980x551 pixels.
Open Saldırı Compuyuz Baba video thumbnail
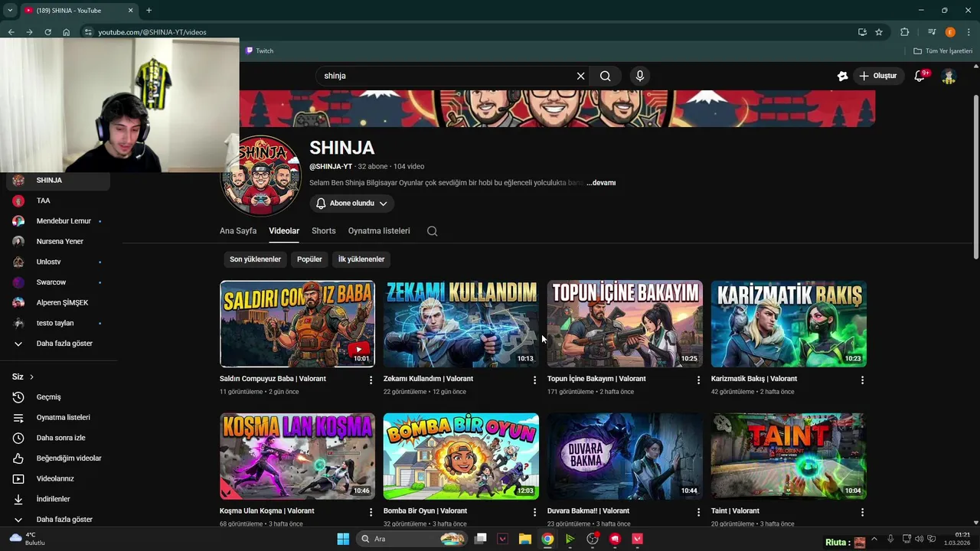point(297,324)
